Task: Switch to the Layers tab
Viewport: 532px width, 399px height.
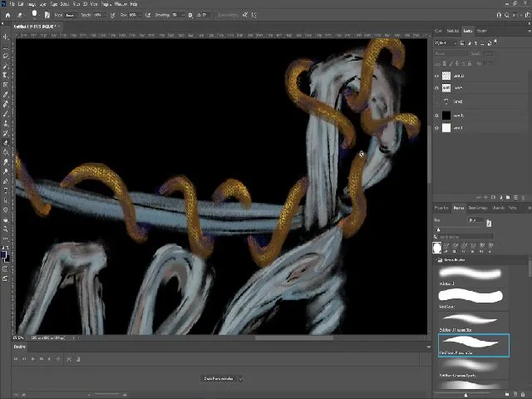Action: (468, 31)
